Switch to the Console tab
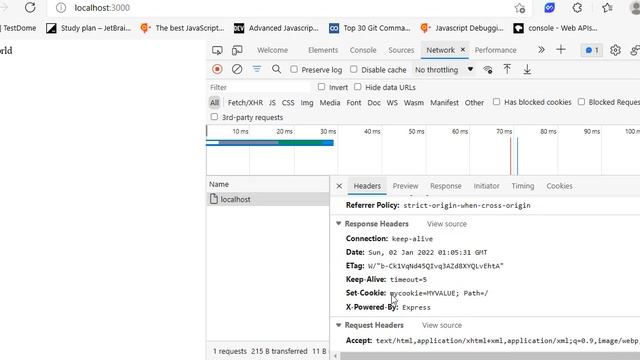640x360 pixels. 363,50
